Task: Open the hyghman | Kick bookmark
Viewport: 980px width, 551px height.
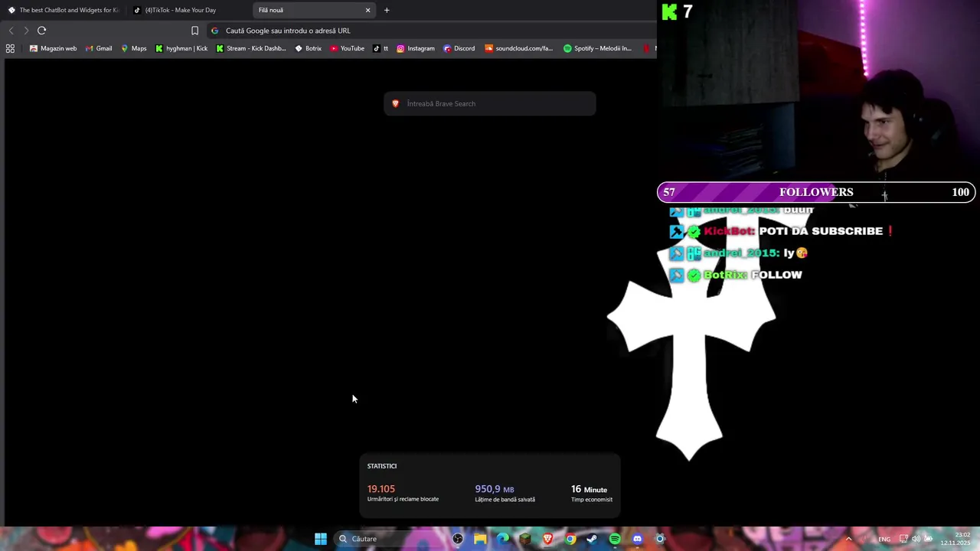Action: 181,48
